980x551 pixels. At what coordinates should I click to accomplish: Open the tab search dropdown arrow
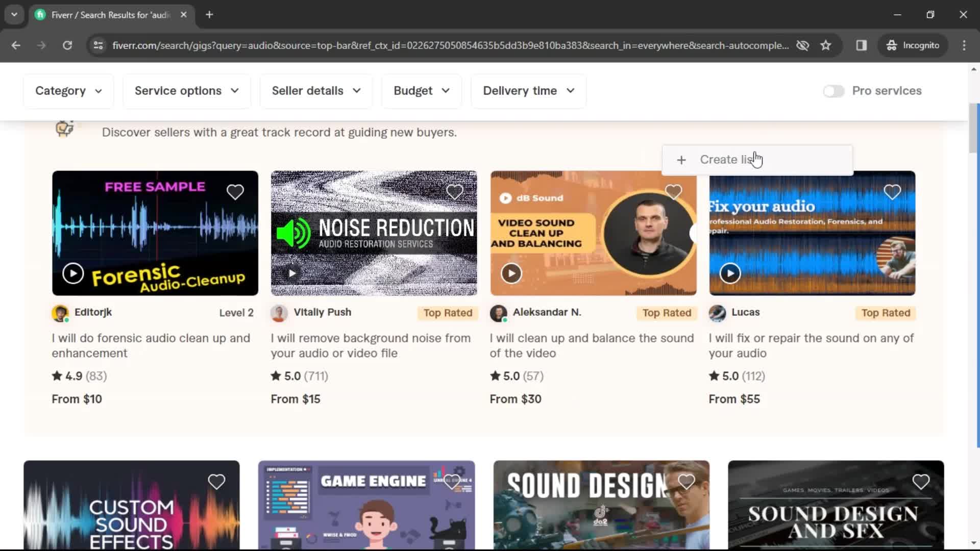pos(14,15)
